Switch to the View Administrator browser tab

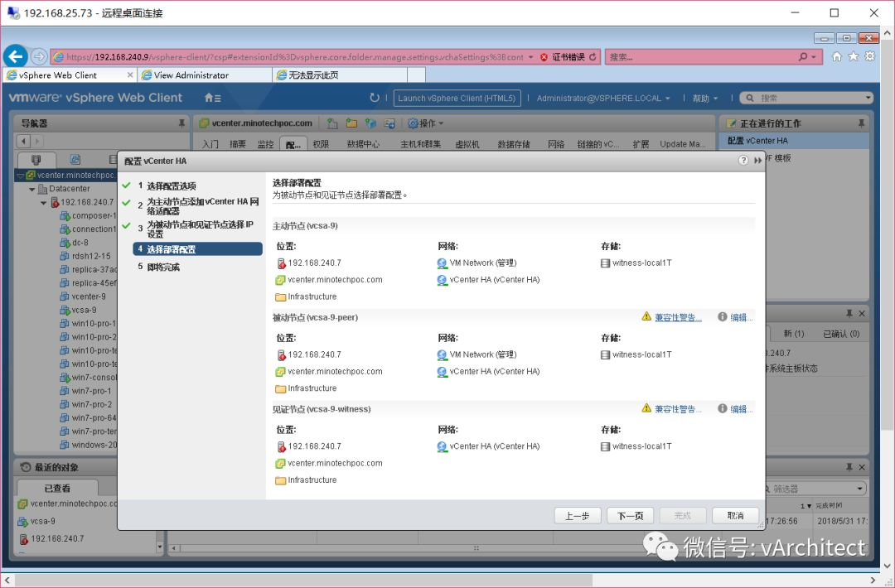click(x=204, y=75)
